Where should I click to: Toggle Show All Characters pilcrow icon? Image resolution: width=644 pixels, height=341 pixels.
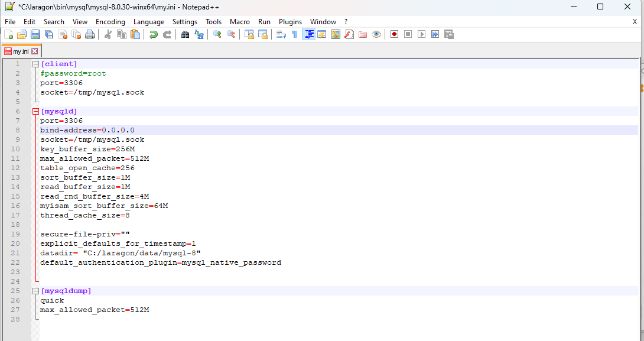[x=294, y=34]
